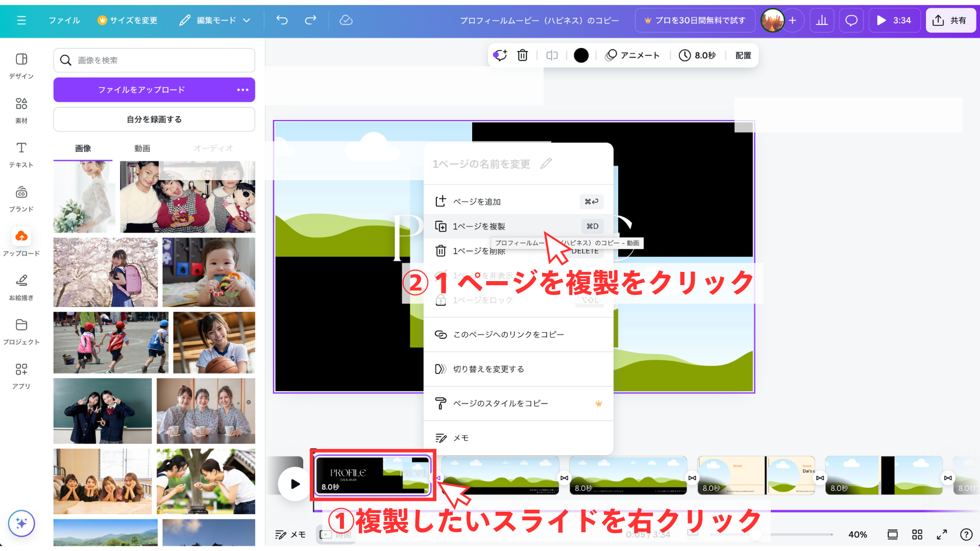
Task: Open the デザイン sidebar panel
Action: pyautogui.click(x=21, y=65)
